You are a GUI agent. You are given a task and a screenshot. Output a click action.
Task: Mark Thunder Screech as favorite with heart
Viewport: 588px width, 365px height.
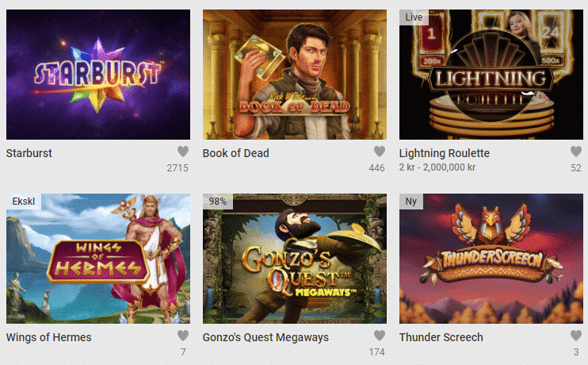coord(576,336)
